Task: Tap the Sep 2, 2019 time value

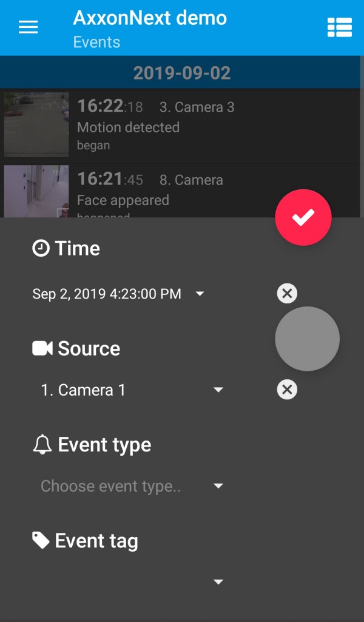Action: 107,294
